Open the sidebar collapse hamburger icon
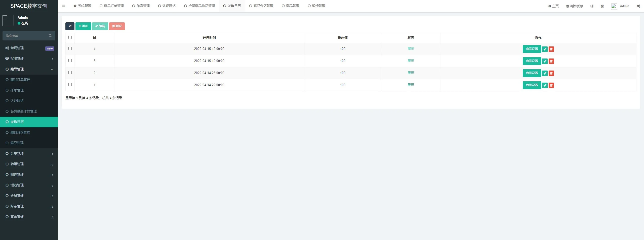Image resolution: width=644 pixels, height=240 pixels. [64, 6]
